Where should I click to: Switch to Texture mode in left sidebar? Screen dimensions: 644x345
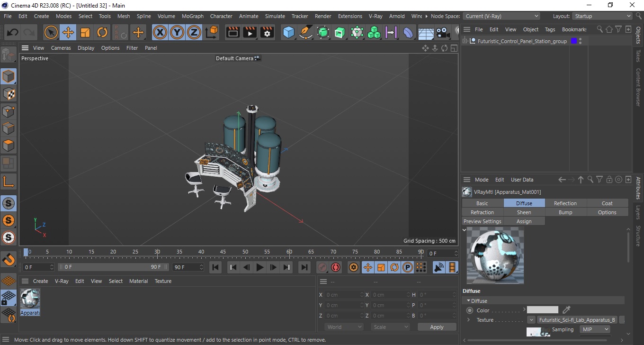coord(9,94)
